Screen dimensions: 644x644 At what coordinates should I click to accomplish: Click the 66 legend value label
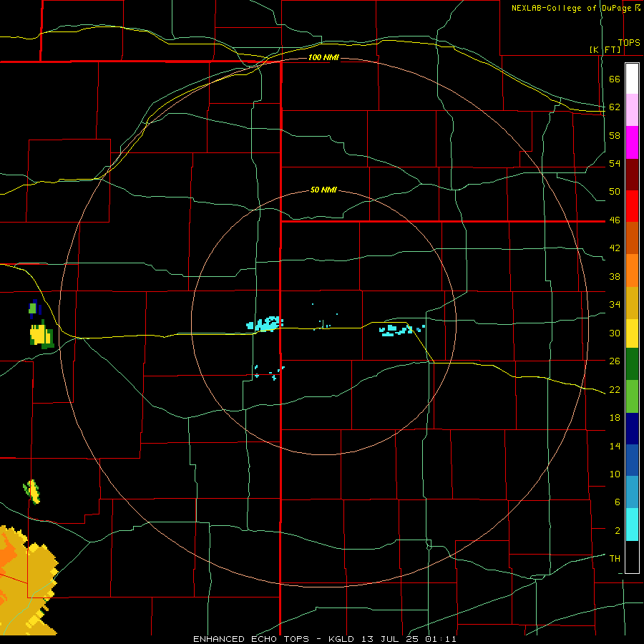click(x=615, y=79)
